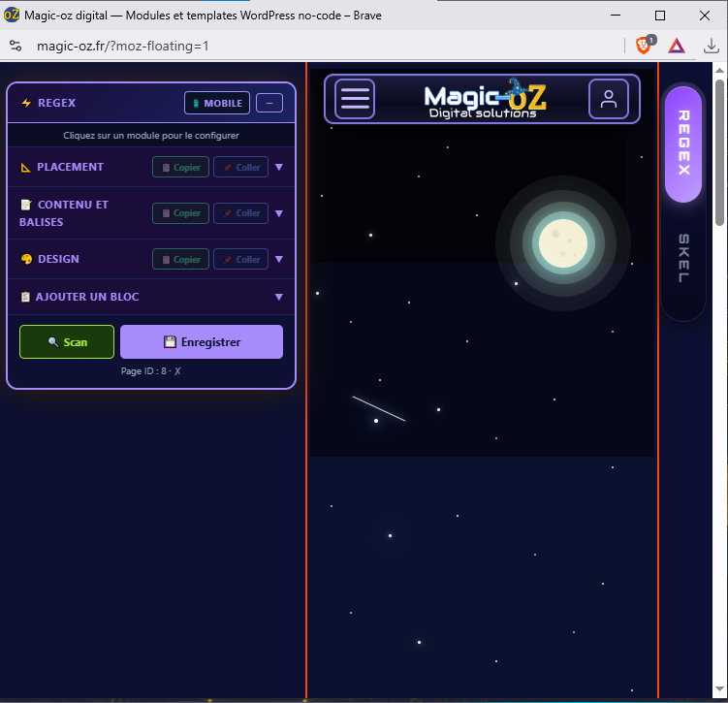Copy the PLACEMENT module settings

pyautogui.click(x=180, y=167)
